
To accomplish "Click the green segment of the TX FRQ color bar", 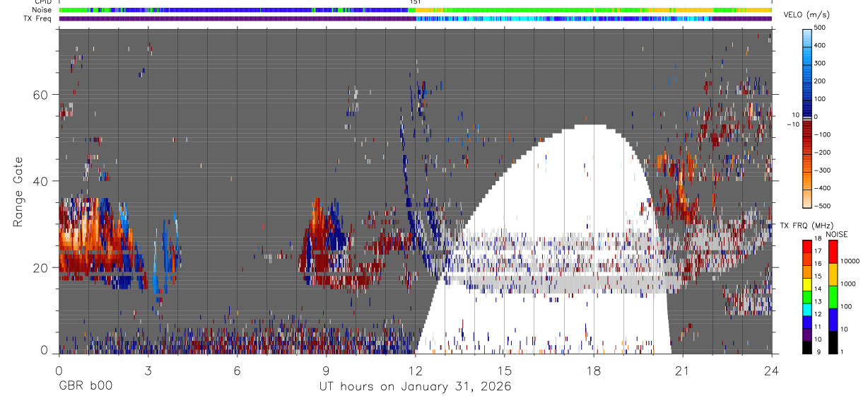I will click(807, 297).
